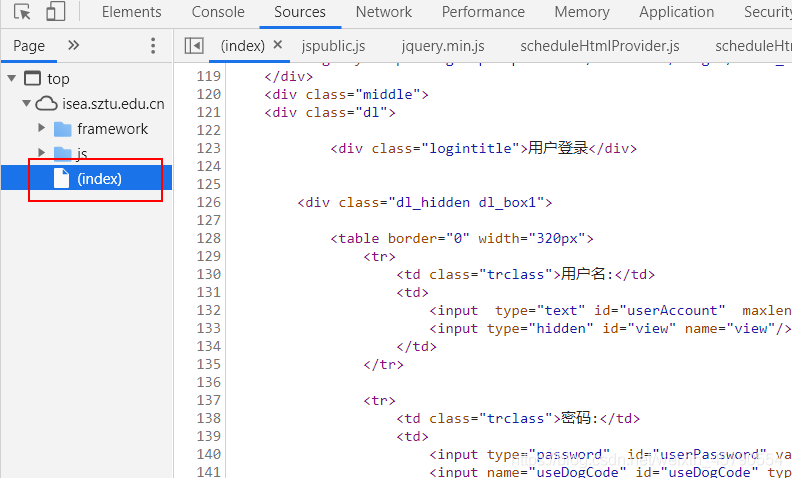This screenshot has height=478, width=792.
Task: Open scheduleHtmlProvider.js file tab
Action: (599, 46)
